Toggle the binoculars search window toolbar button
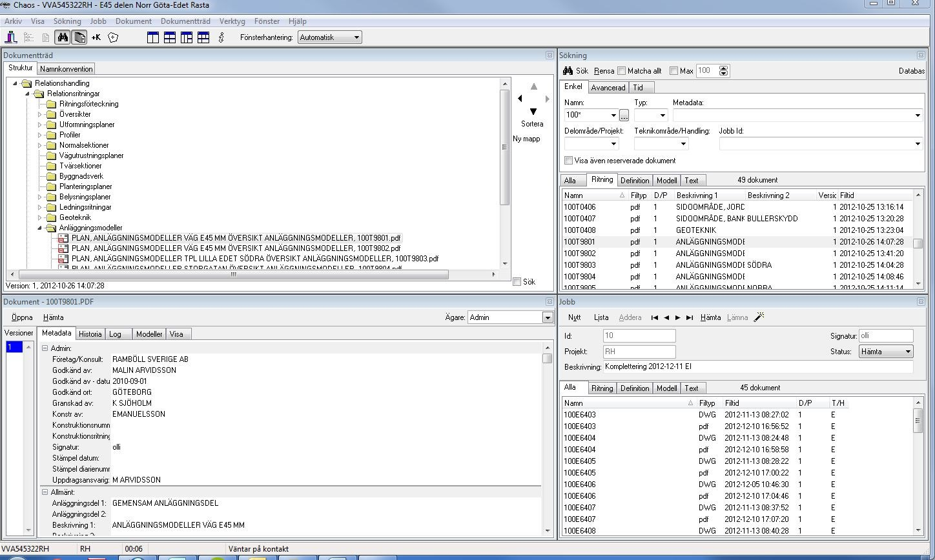This screenshot has width=935, height=560. coord(63,37)
